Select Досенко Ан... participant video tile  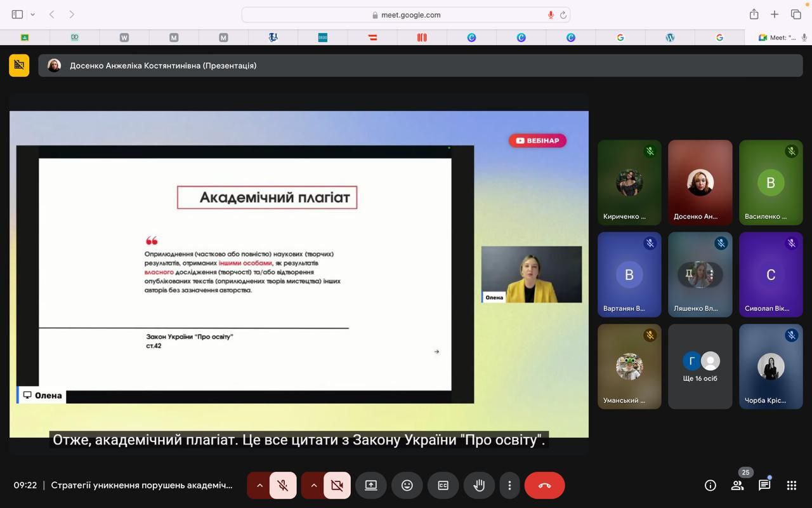(700, 183)
